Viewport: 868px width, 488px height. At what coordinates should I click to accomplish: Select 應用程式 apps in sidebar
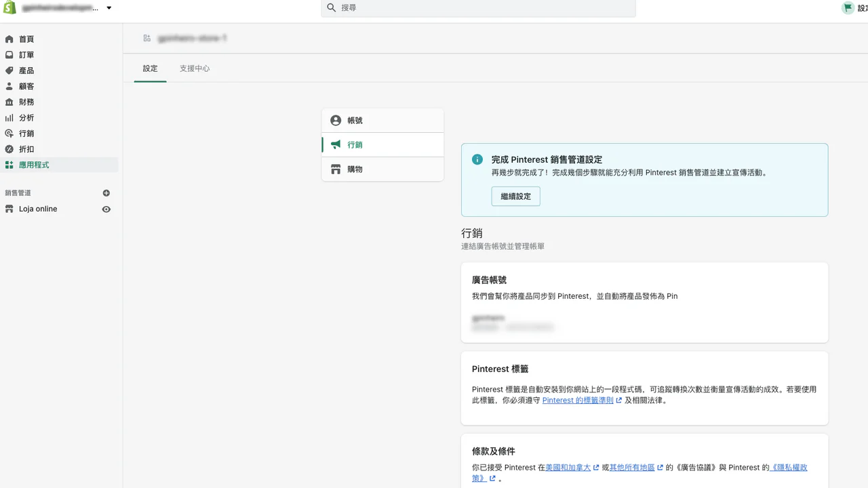point(60,165)
